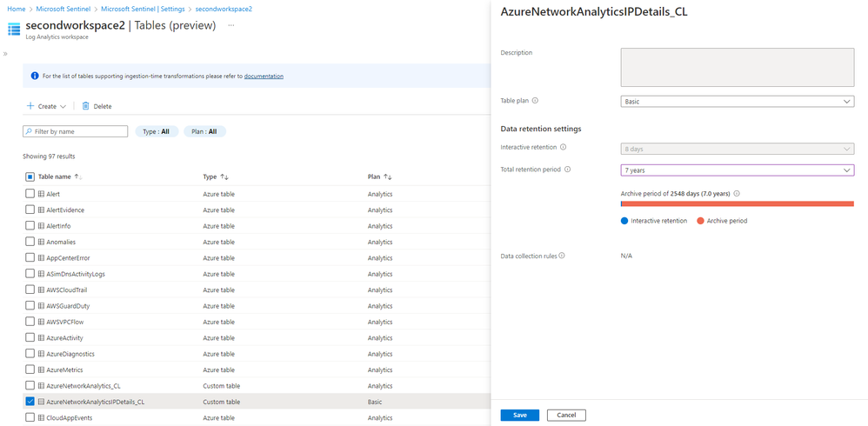The height and width of the screenshot is (426, 868).
Task: Select the AzureNetworkAnalytics_CL row name
Action: 83,386
